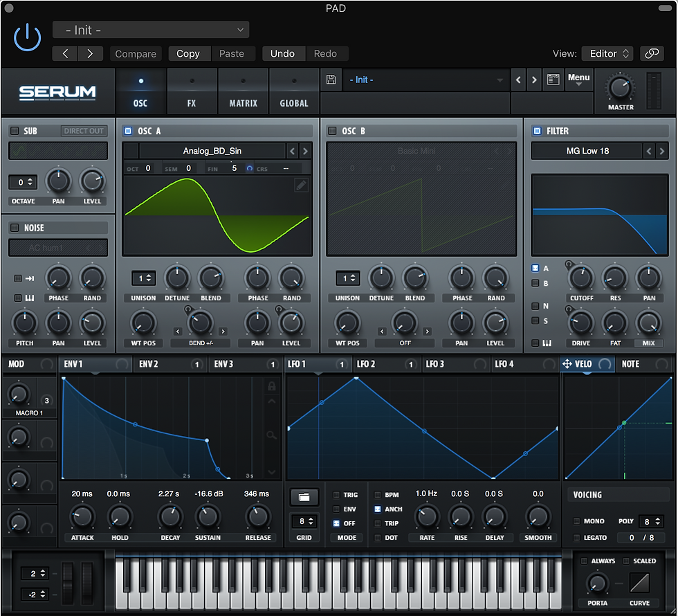Image resolution: width=678 pixels, height=616 pixels.
Task: Change OSC A unison voices stepper
Action: coord(144,278)
